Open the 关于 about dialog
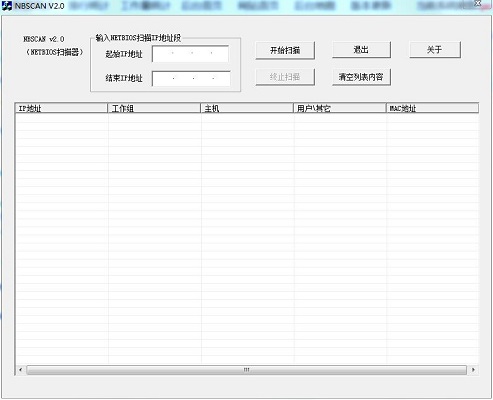Image resolution: width=493 pixels, height=400 pixels. [435, 50]
